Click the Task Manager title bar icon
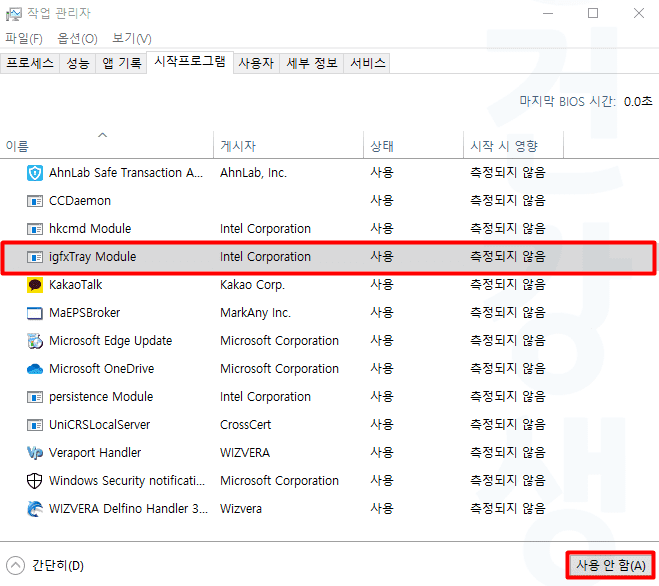The width and height of the screenshot is (659, 586). point(13,14)
